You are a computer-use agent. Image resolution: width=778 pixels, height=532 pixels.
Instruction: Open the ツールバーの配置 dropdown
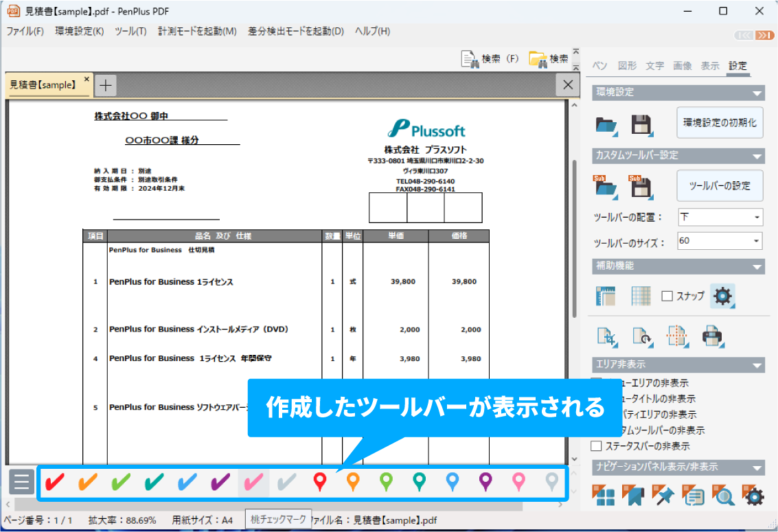click(720, 217)
